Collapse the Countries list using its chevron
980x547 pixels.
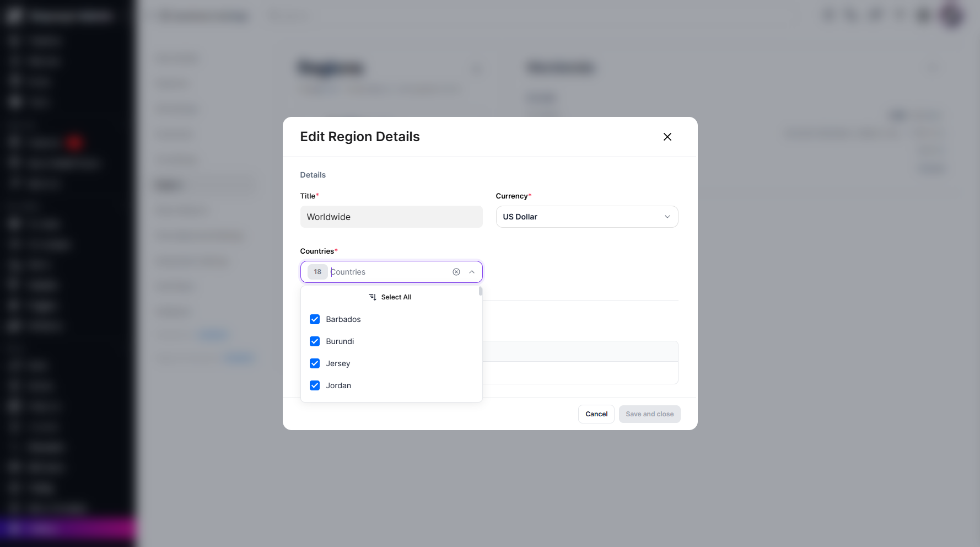tap(472, 272)
